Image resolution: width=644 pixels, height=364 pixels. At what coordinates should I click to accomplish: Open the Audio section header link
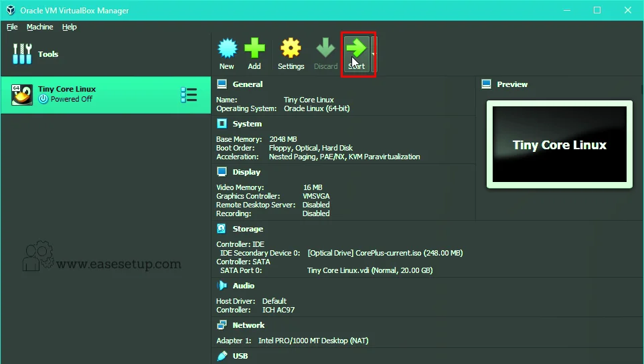click(244, 286)
